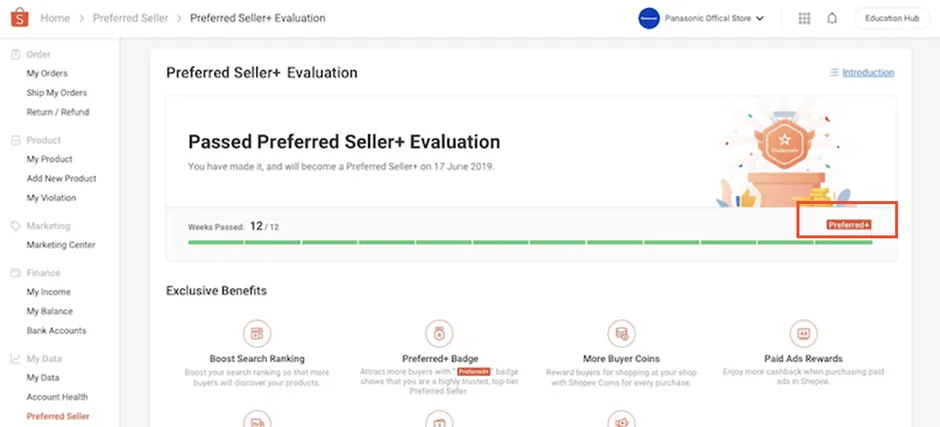940x427 pixels.
Task: Open the notifications bell
Action: (x=831, y=18)
